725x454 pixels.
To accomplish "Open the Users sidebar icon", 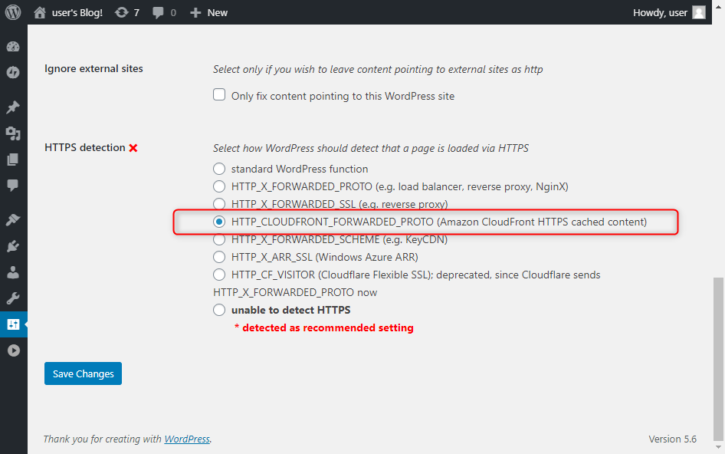I will pyautogui.click(x=13, y=272).
